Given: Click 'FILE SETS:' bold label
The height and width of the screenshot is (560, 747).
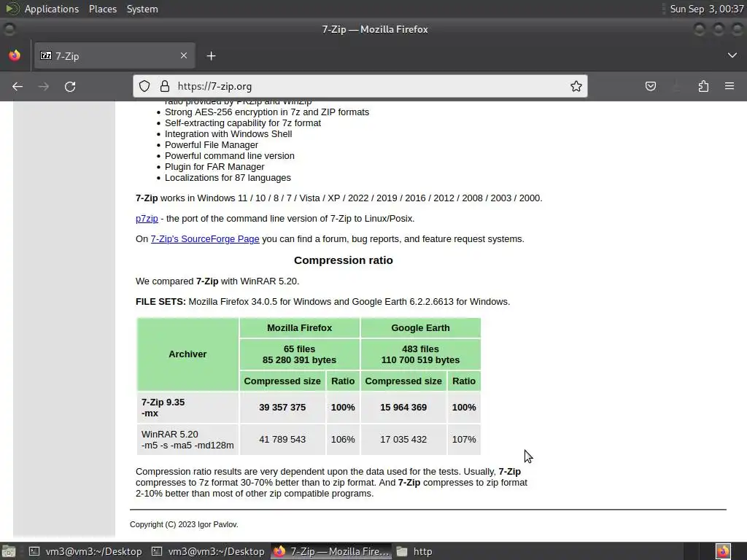Looking at the screenshot, I should tap(160, 302).
